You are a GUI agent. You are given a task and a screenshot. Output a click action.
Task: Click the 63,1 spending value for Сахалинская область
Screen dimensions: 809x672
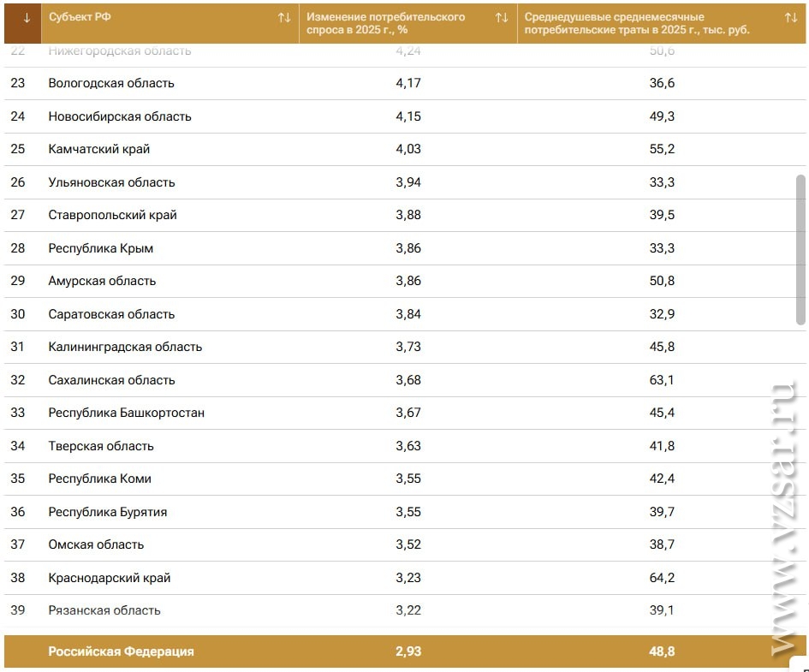[662, 380]
